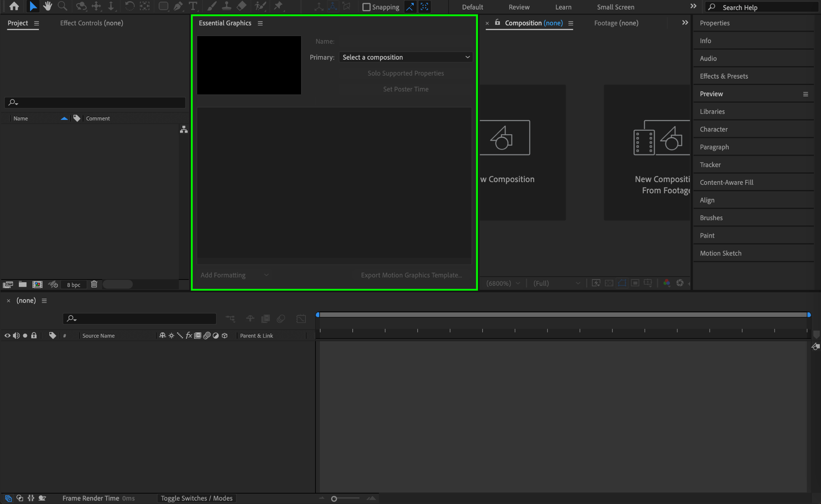Click Toggle Switches / Modes button
Viewport: 821px width, 504px height.
coord(196,498)
